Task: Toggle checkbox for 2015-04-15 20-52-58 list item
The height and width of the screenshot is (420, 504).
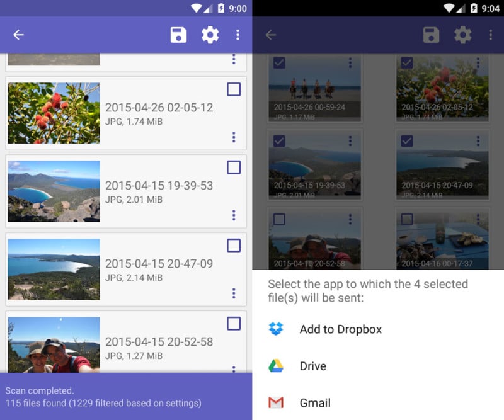Action: [x=234, y=324]
